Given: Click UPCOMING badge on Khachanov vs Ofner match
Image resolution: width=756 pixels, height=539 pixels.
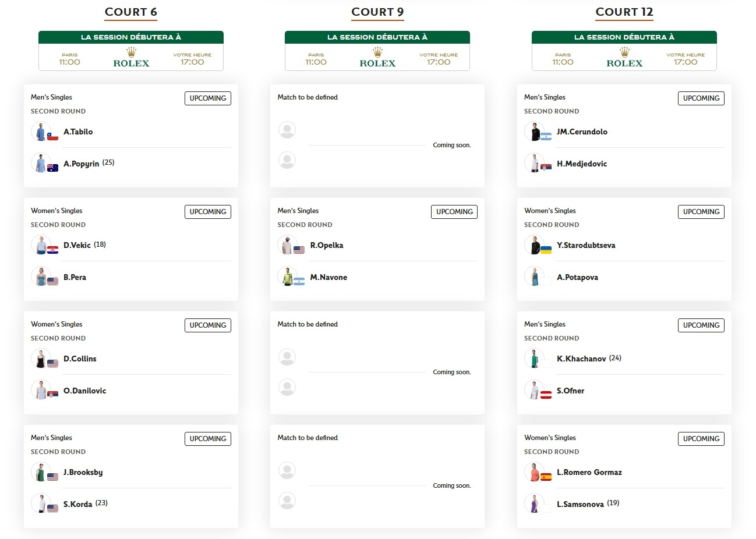Looking at the screenshot, I should coord(701,325).
